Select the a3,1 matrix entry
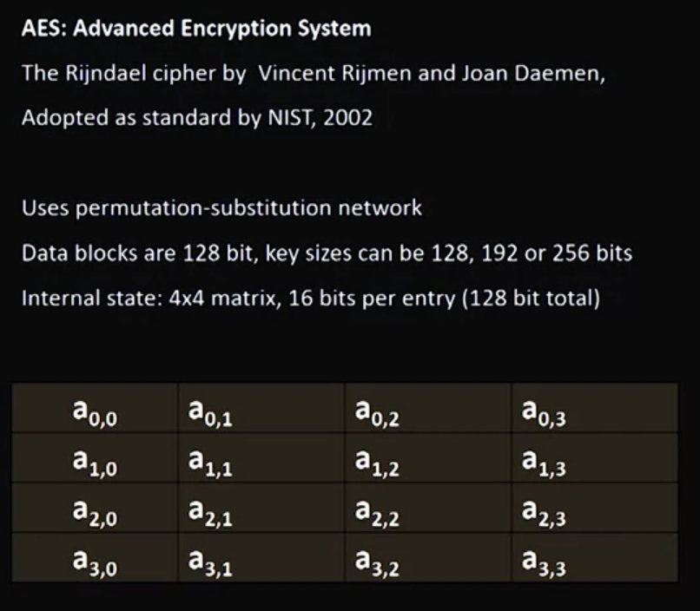This screenshot has width=700, height=611. pyautogui.click(x=210, y=562)
